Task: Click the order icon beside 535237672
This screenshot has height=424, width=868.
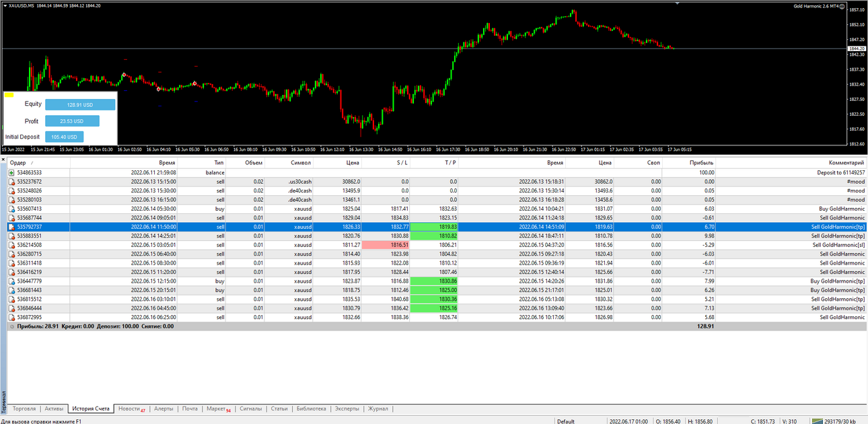Action: (x=11, y=182)
